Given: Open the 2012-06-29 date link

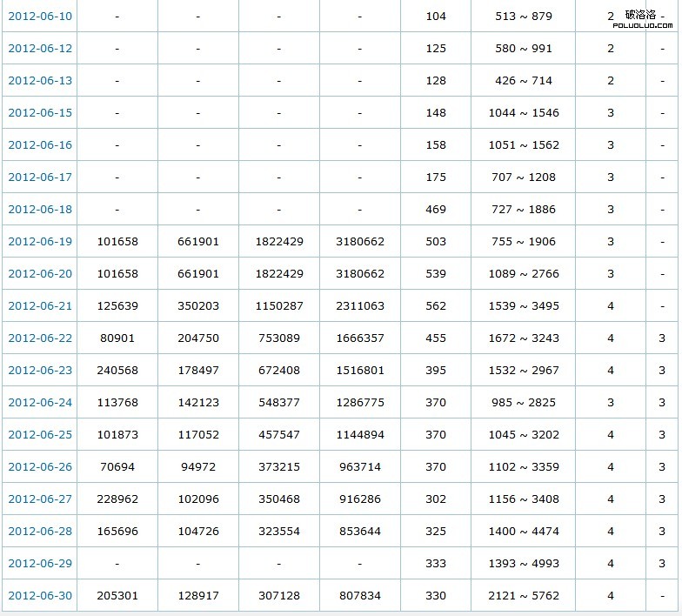Looking at the screenshot, I should 40,564.
